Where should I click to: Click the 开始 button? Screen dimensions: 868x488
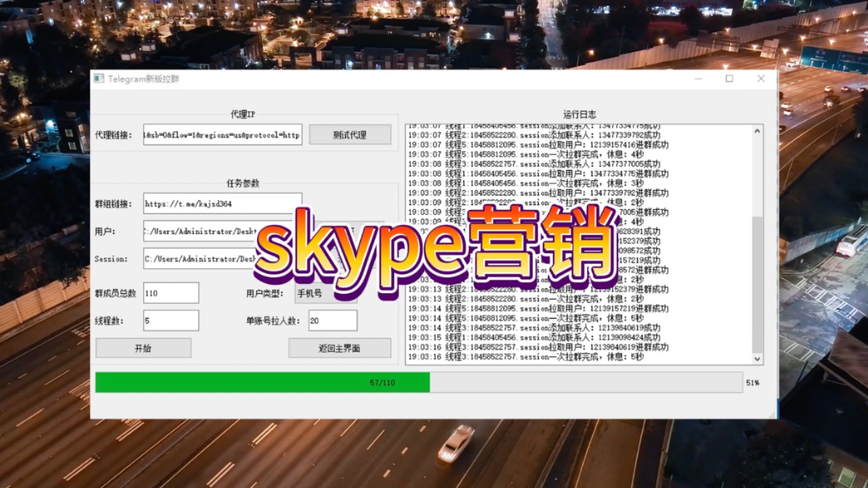pyautogui.click(x=143, y=348)
